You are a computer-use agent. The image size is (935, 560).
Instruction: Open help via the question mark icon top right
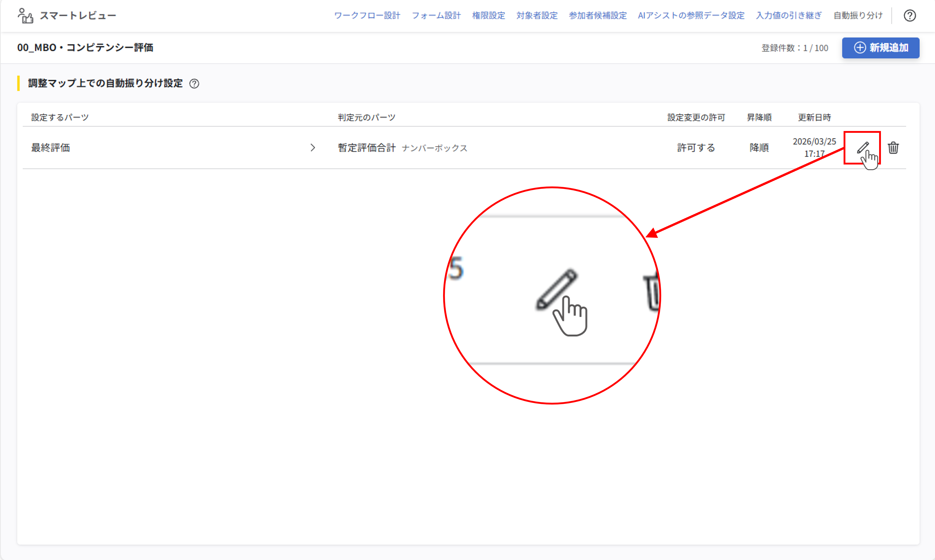click(x=910, y=15)
